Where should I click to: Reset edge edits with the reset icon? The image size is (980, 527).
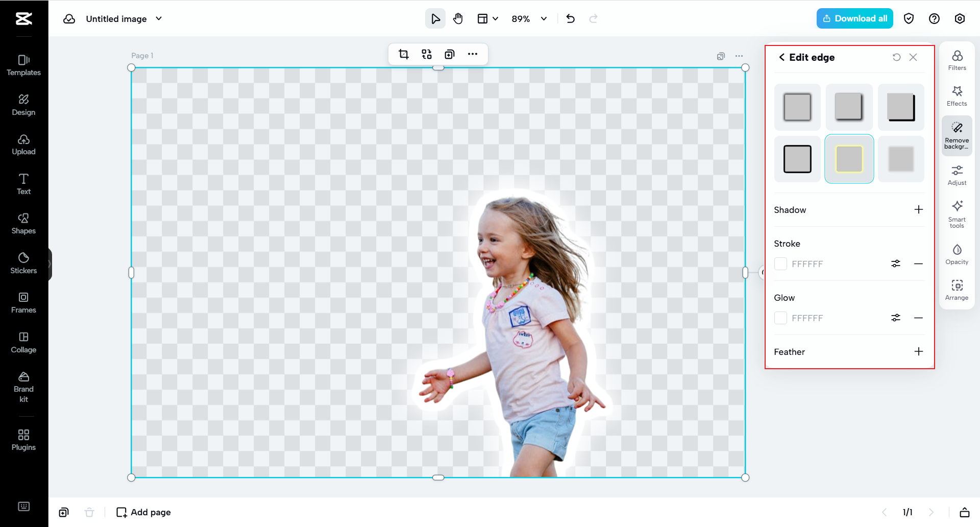(x=896, y=57)
